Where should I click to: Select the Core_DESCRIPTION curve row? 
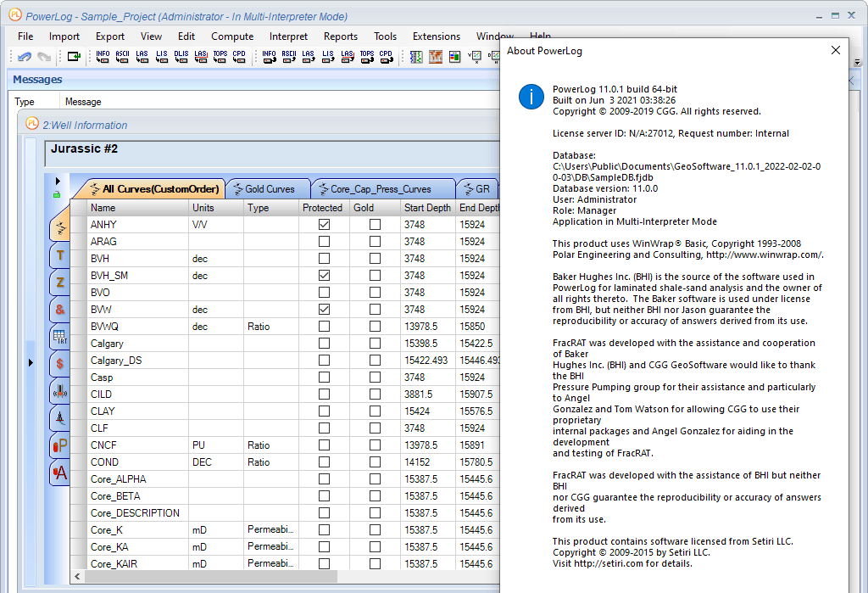pos(285,513)
